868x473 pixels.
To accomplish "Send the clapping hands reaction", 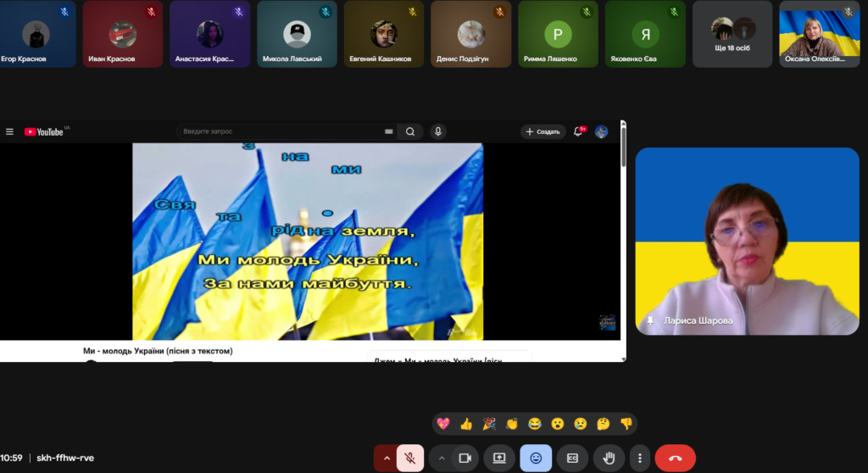I will (512, 424).
